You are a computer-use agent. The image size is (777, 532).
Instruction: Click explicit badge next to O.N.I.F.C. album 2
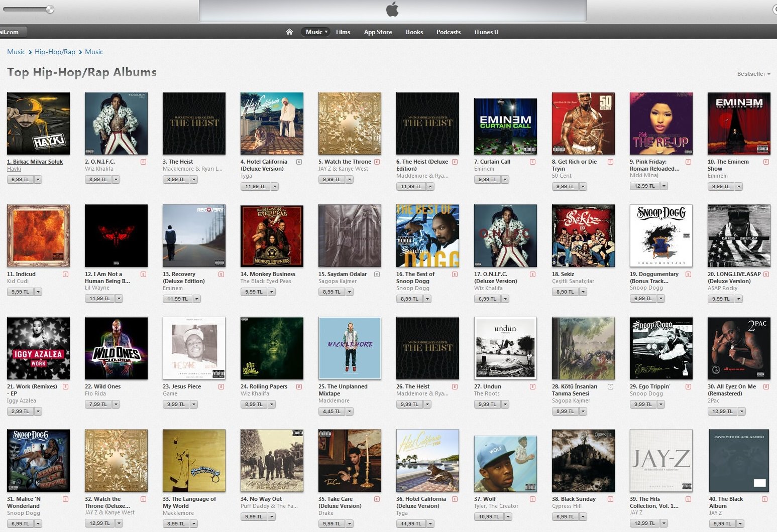[143, 162]
